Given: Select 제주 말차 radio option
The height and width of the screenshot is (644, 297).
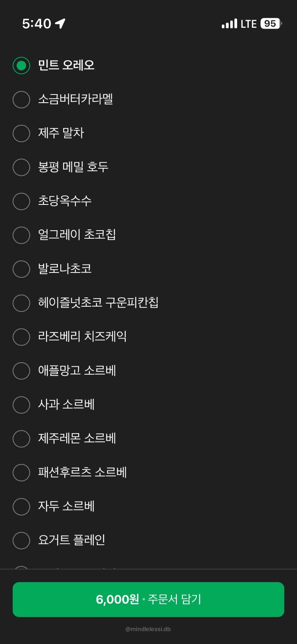Looking at the screenshot, I should (x=21, y=133).
